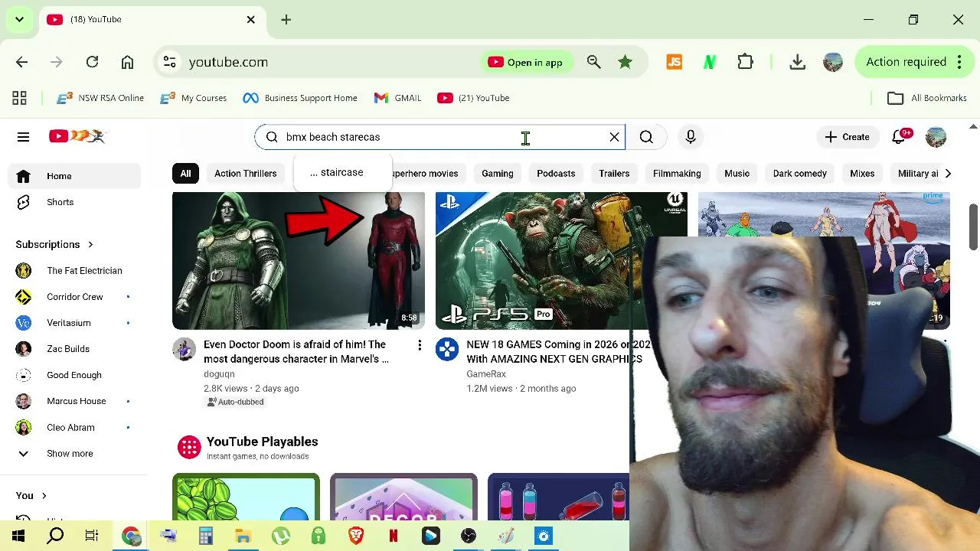980x551 pixels.
Task: Expand the Subscriptions section
Action: [54, 244]
